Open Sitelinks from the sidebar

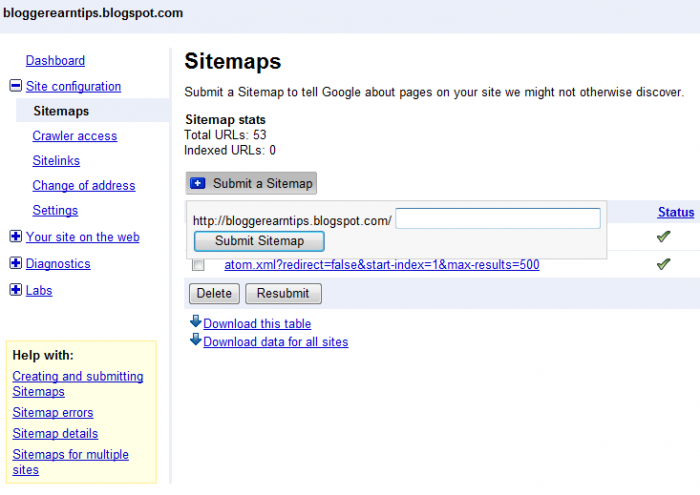tap(56, 161)
